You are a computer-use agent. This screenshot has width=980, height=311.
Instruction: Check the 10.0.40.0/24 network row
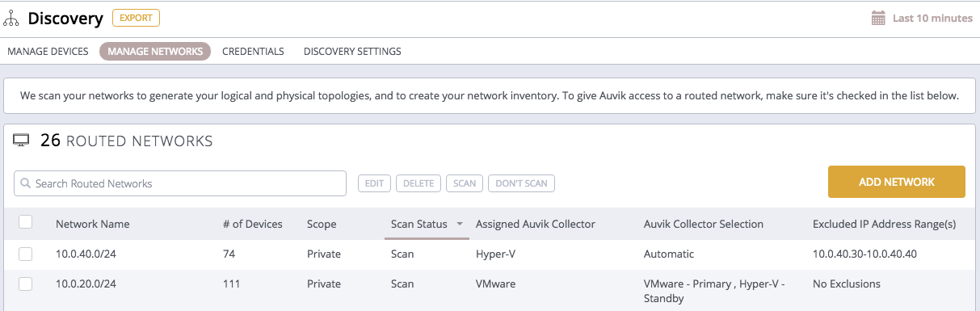(25, 254)
